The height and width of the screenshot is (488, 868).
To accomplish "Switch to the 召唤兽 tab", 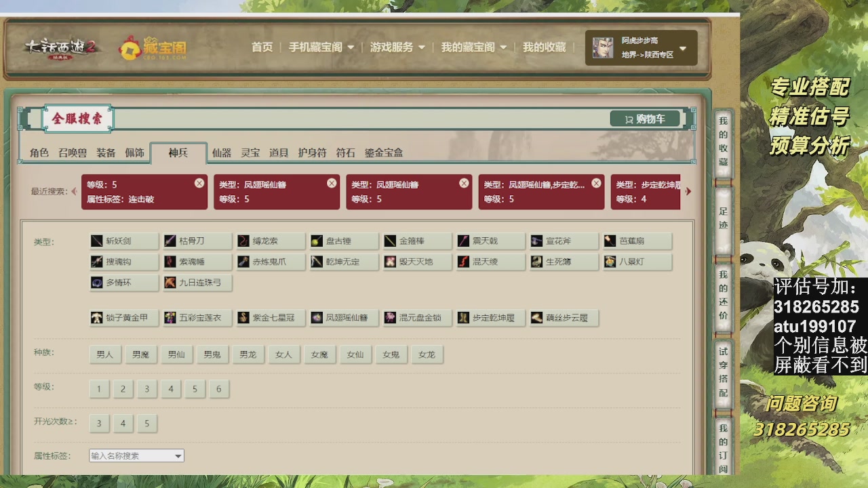I will (73, 153).
